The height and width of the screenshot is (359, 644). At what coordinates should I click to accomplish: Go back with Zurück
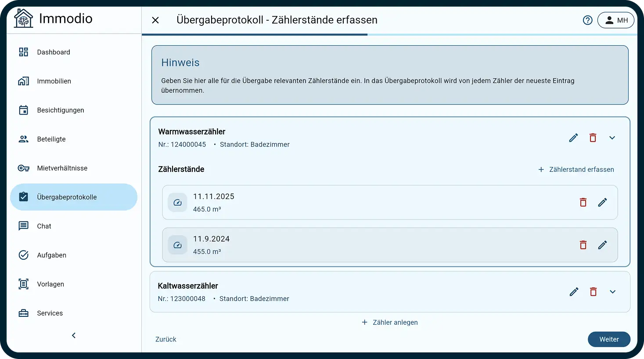pyautogui.click(x=166, y=339)
